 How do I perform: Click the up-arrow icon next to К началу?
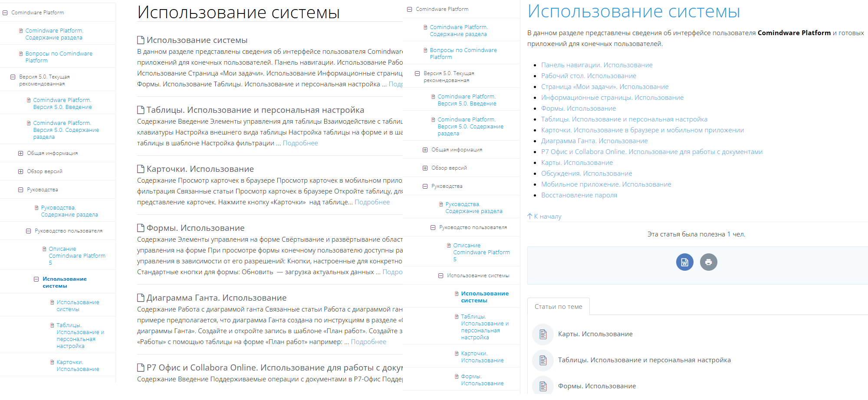(x=529, y=216)
